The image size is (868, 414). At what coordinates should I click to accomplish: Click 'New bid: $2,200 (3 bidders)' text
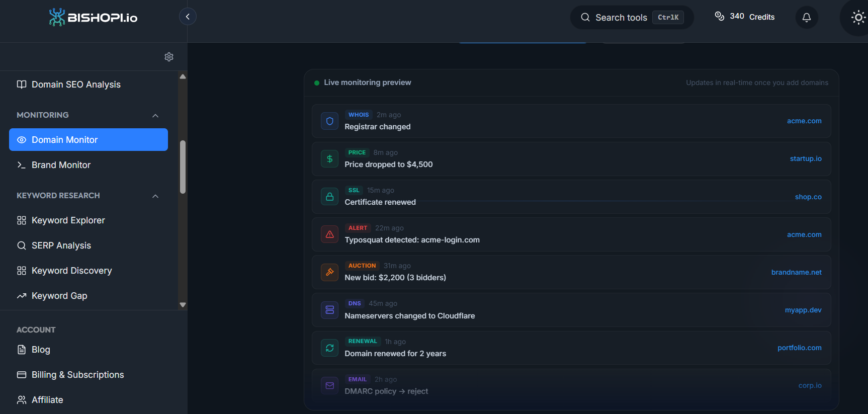pos(395,278)
